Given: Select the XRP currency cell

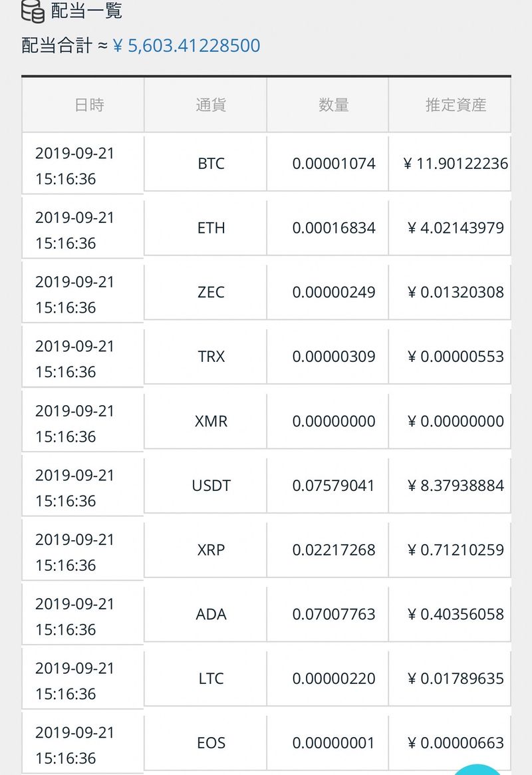Looking at the screenshot, I should [211, 550].
